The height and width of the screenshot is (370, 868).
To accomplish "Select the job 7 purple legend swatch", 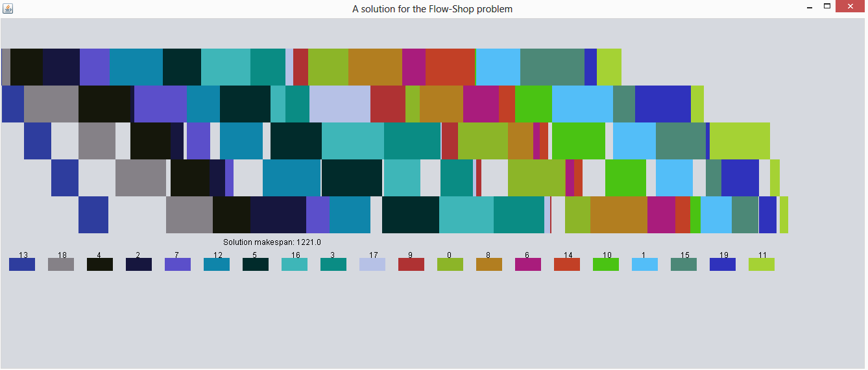I will click(178, 264).
